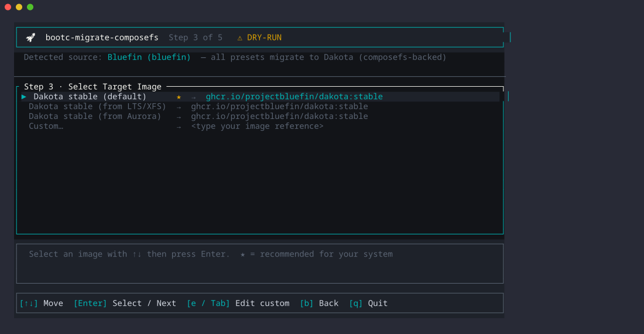Click the image reference in the LTS/XFS row
Screen dimensions: 644x334
[279, 107]
